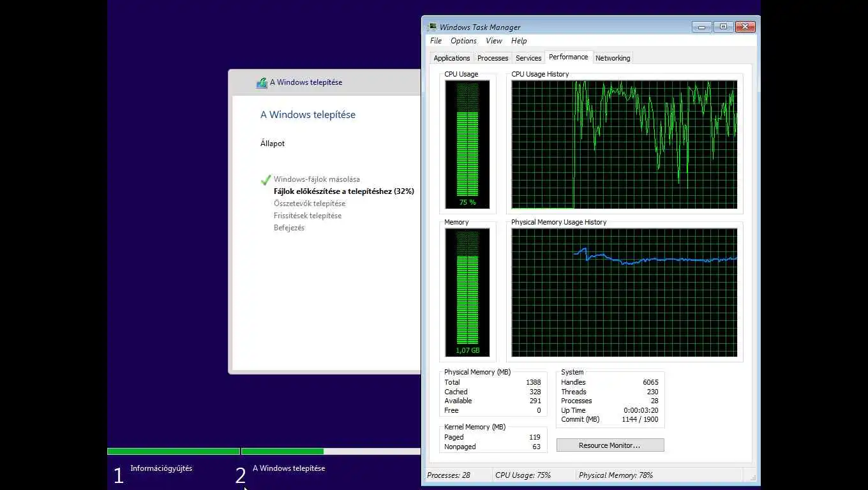Viewport: 868px width, 490px height.
Task: Click the green checkmark beside Windows-fájlok másolása
Action: pyautogui.click(x=266, y=180)
